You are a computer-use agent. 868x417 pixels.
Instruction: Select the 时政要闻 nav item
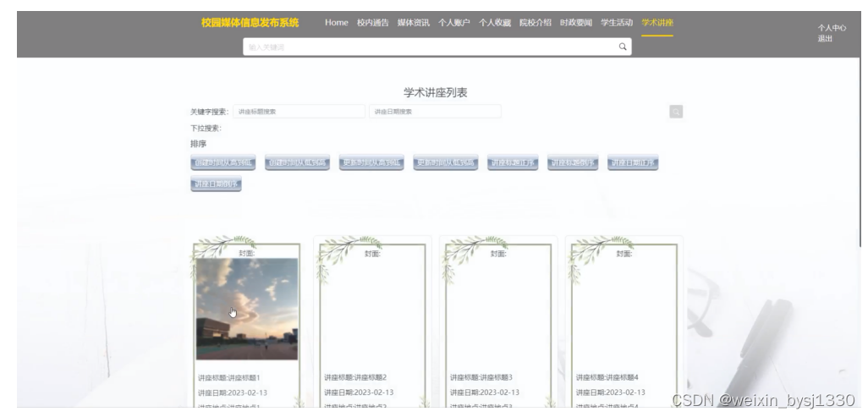[576, 23]
